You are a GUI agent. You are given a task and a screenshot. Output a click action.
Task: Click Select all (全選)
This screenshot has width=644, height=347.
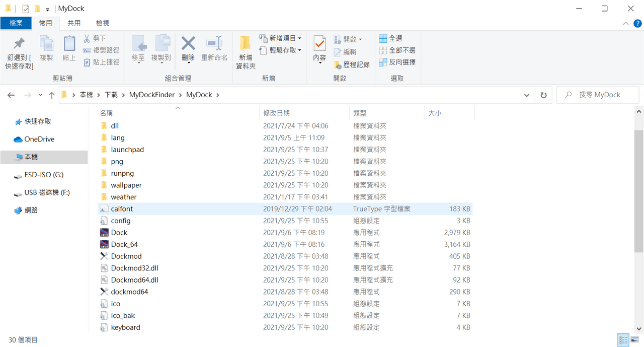390,38
